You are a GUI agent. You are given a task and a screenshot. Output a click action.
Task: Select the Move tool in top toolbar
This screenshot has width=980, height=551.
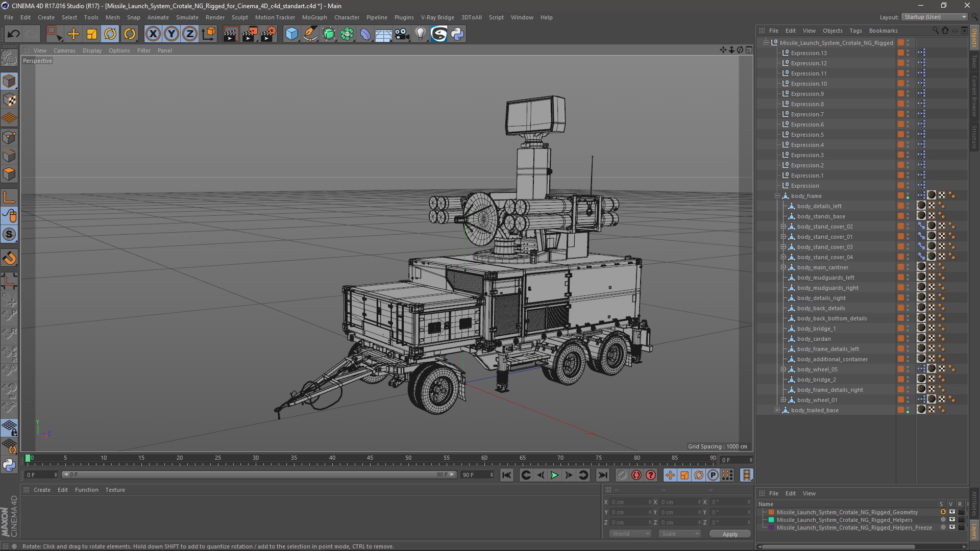click(x=73, y=34)
